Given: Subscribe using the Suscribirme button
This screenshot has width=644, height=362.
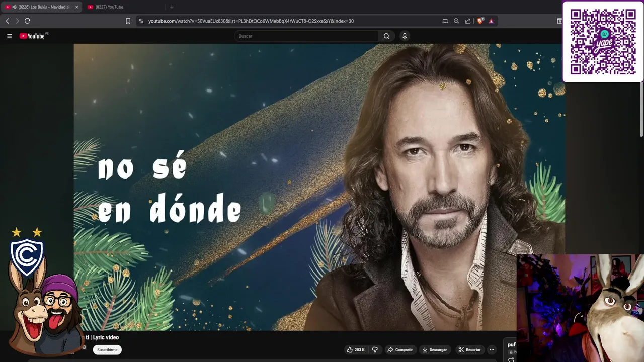Looking at the screenshot, I should tap(107, 350).
